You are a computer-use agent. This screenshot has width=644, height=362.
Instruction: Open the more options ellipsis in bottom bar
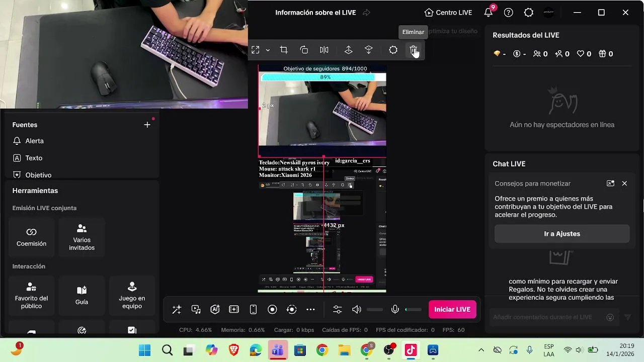(x=310, y=310)
